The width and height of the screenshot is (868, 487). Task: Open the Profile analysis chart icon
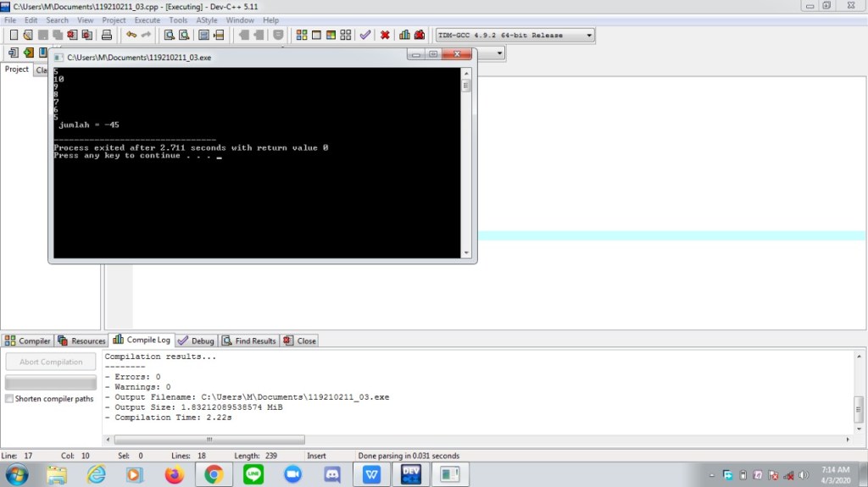tap(404, 36)
